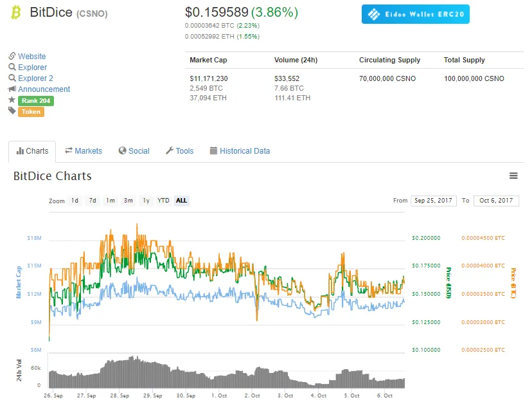
Task: Set chart zoom to 1y
Action: (146, 201)
